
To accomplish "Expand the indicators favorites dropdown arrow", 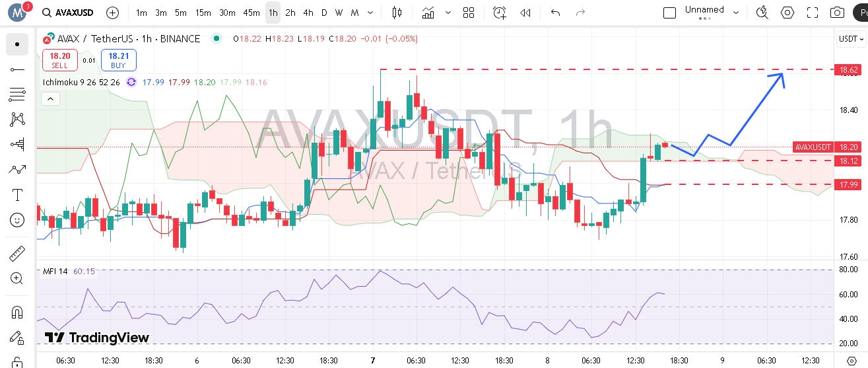I will [448, 13].
